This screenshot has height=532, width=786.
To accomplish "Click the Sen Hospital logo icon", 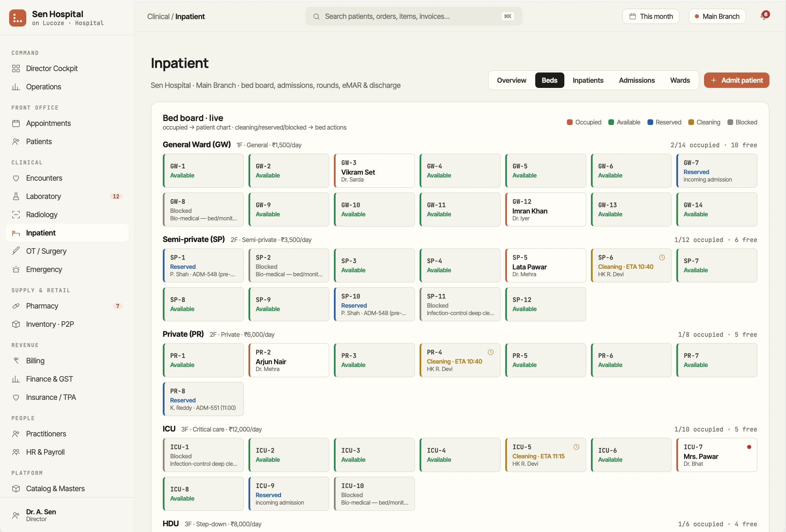I will coord(18,18).
